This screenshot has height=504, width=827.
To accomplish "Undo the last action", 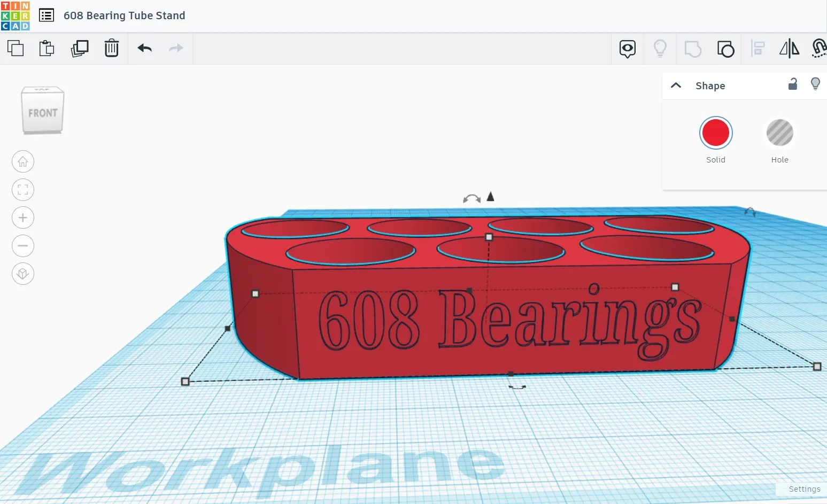I will [144, 49].
